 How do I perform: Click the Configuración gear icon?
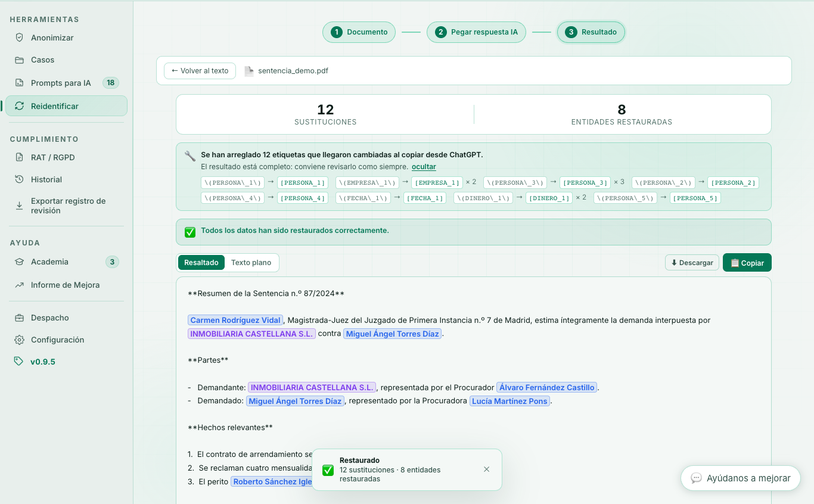[20, 340]
